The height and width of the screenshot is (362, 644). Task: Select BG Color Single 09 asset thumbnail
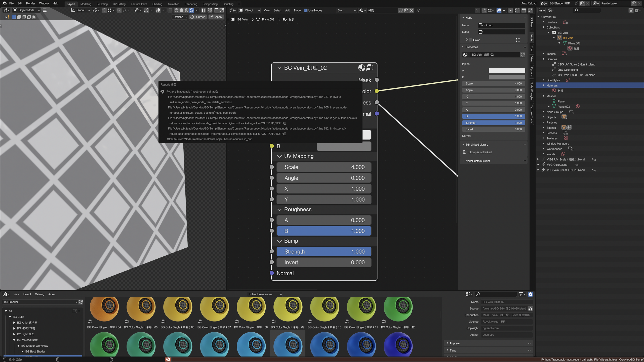tap(288, 313)
